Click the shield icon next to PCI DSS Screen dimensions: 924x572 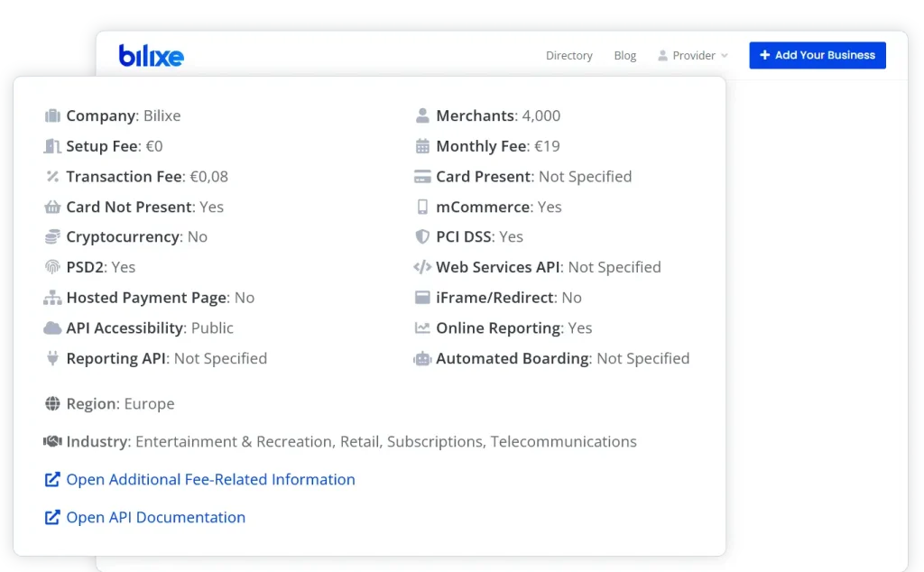tap(422, 236)
